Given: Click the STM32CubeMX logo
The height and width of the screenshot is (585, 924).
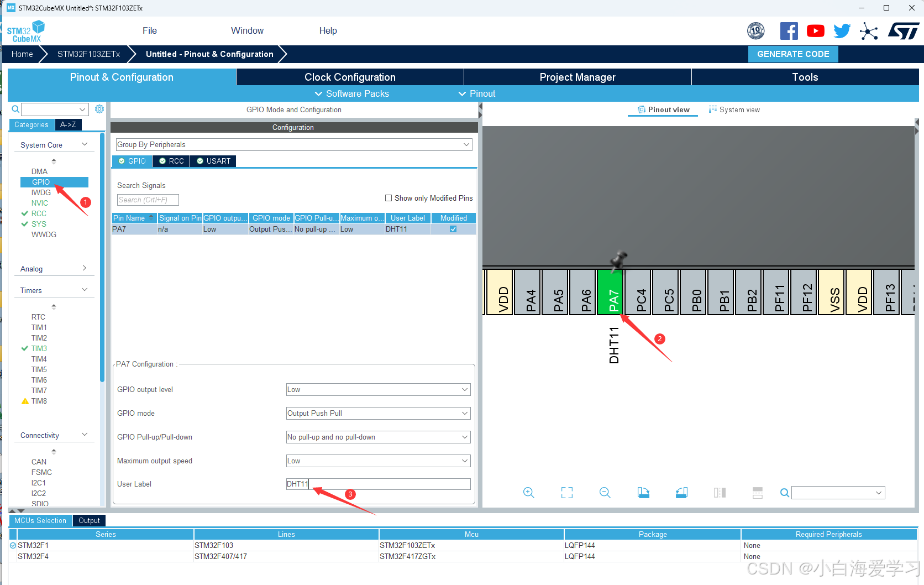Looking at the screenshot, I should click(x=26, y=32).
